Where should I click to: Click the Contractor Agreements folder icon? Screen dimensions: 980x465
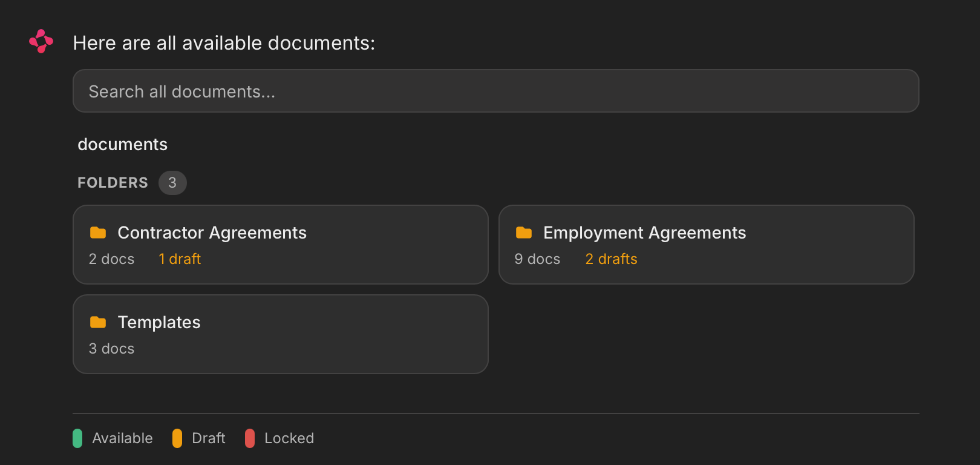click(98, 232)
